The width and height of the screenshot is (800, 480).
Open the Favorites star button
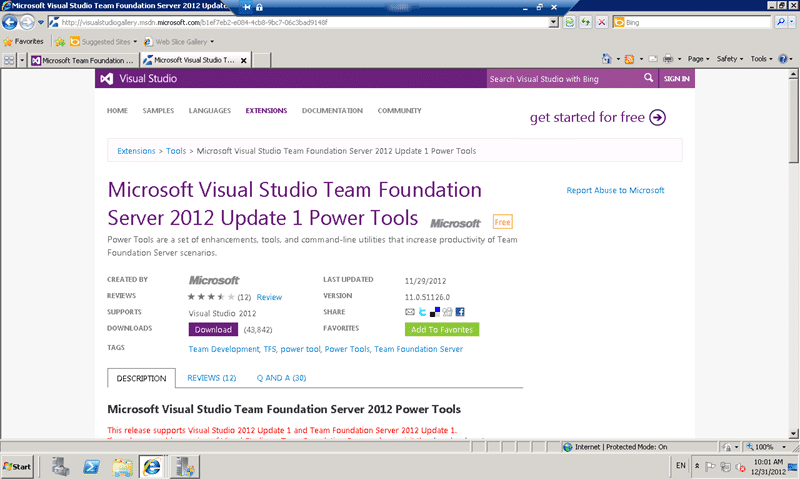[x=23, y=41]
